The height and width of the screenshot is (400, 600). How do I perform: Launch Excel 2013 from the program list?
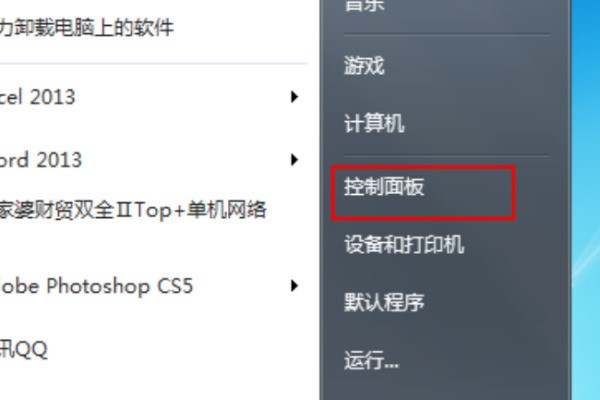(x=38, y=97)
